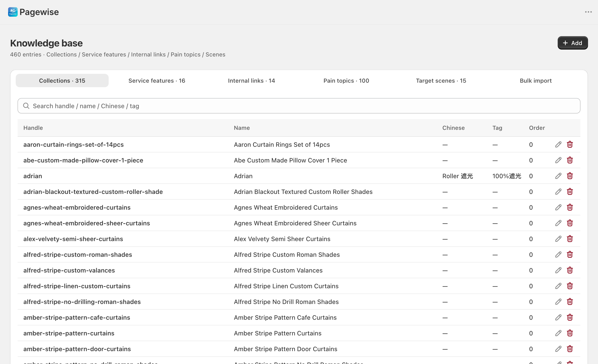Edit the alfred-stripe-no-drilling-roman-shades entry
This screenshot has height=364, width=598.
[x=558, y=302]
